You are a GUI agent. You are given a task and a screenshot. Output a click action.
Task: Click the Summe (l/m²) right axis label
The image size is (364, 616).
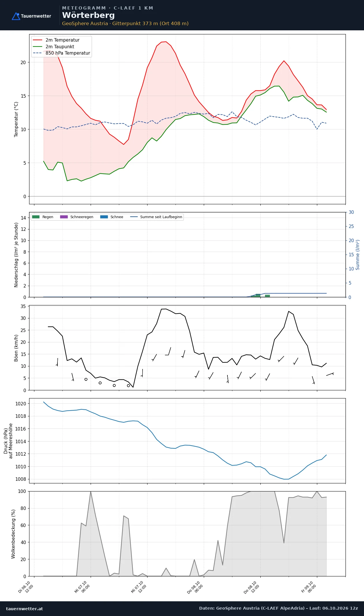(x=358, y=255)
